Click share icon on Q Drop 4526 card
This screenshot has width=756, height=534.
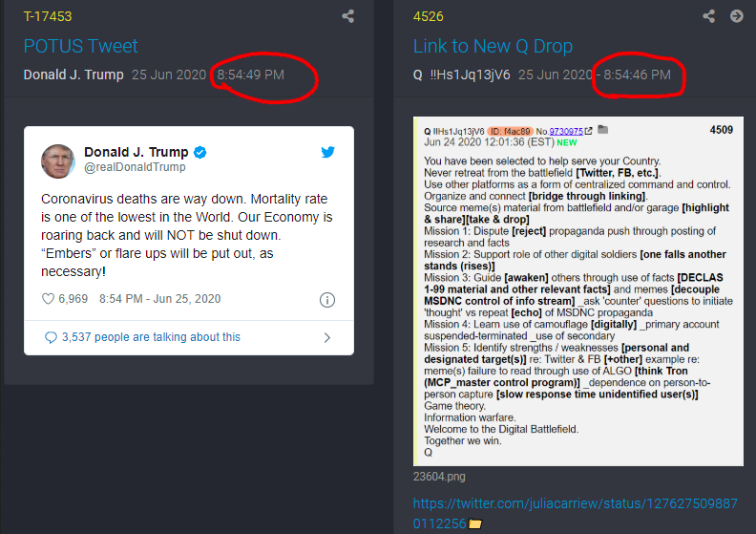[x=708, y=16]
